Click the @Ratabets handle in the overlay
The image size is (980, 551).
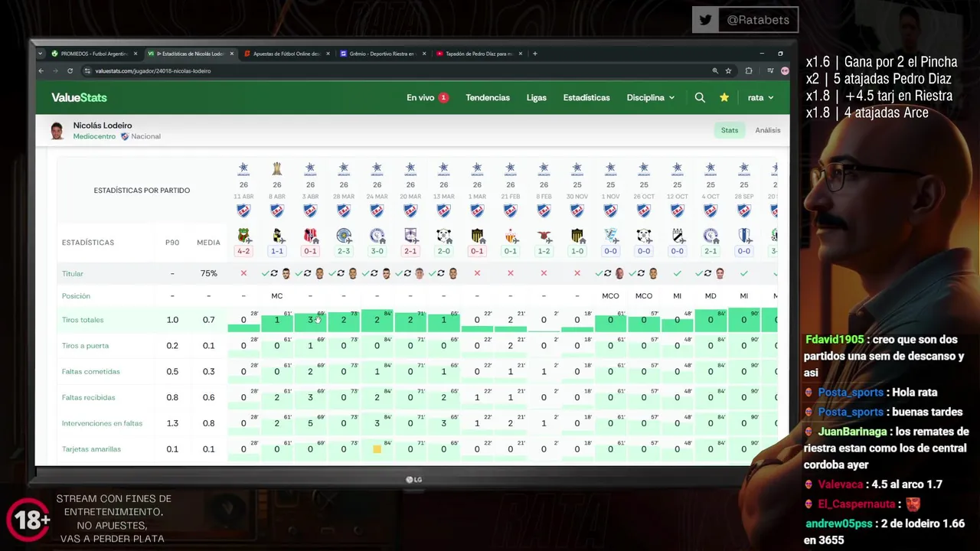[757, 20]
